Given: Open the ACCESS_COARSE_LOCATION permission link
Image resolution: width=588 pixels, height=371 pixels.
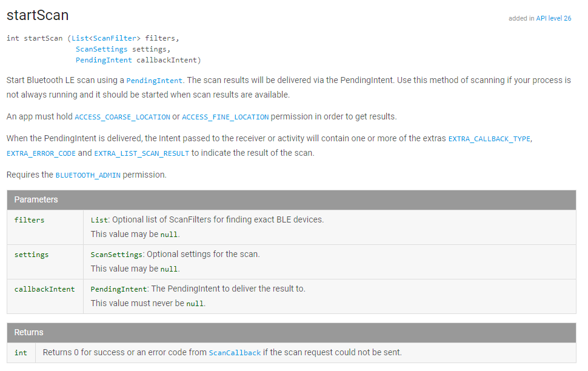Looking at the screenshot, I should 122,117.
